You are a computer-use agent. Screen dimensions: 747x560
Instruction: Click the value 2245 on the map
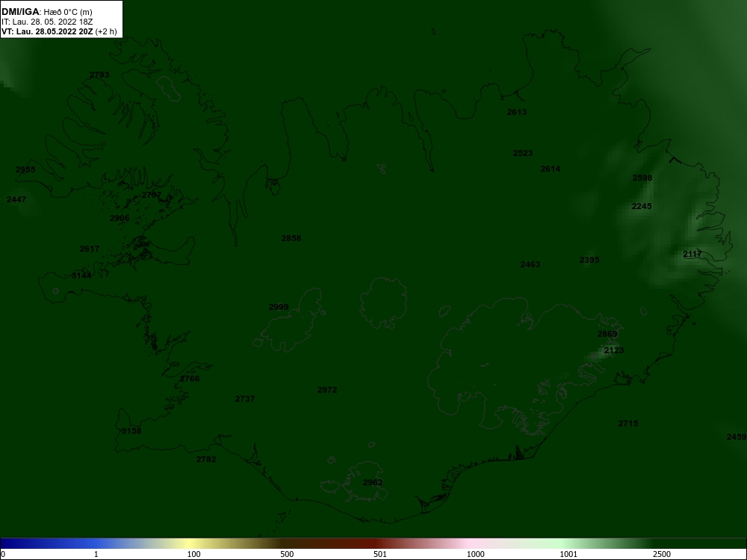(x=642, y=206)
